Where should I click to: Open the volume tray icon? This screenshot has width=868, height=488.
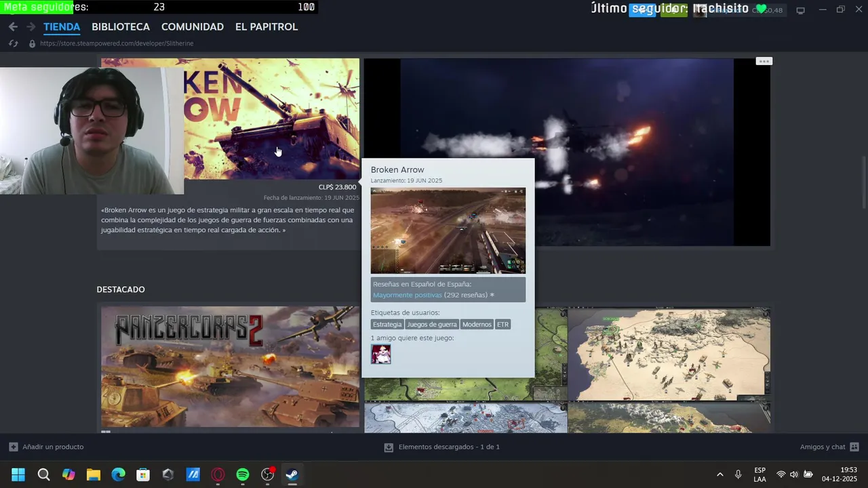click(x=794, y=474)
